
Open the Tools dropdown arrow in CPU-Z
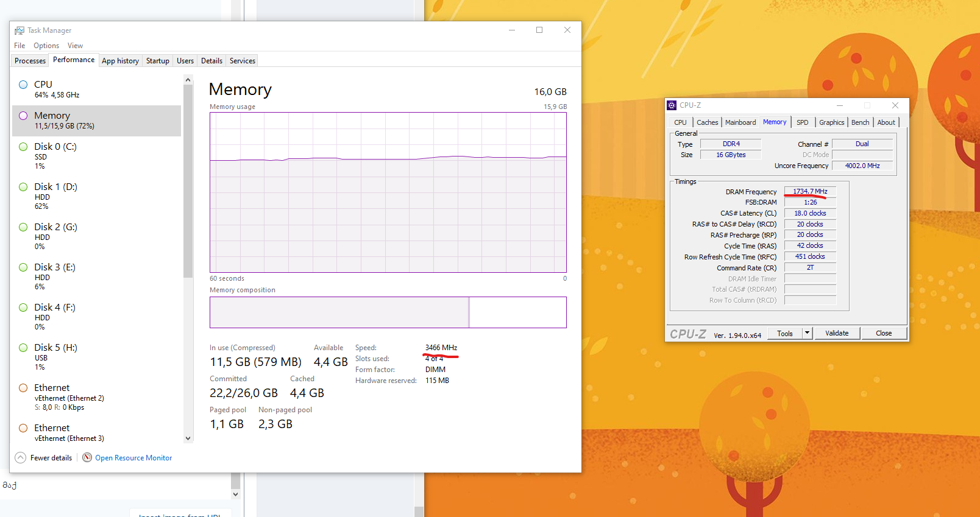point(808,333)
